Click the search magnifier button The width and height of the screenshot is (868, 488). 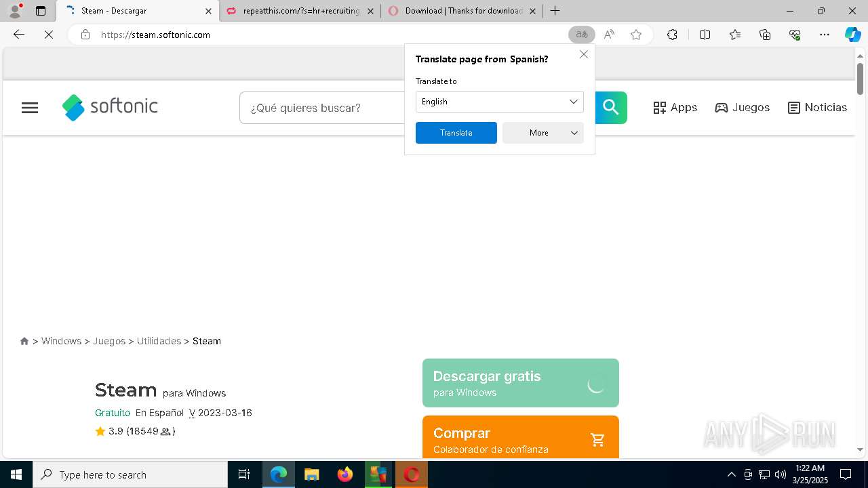[x=611, y=107]
